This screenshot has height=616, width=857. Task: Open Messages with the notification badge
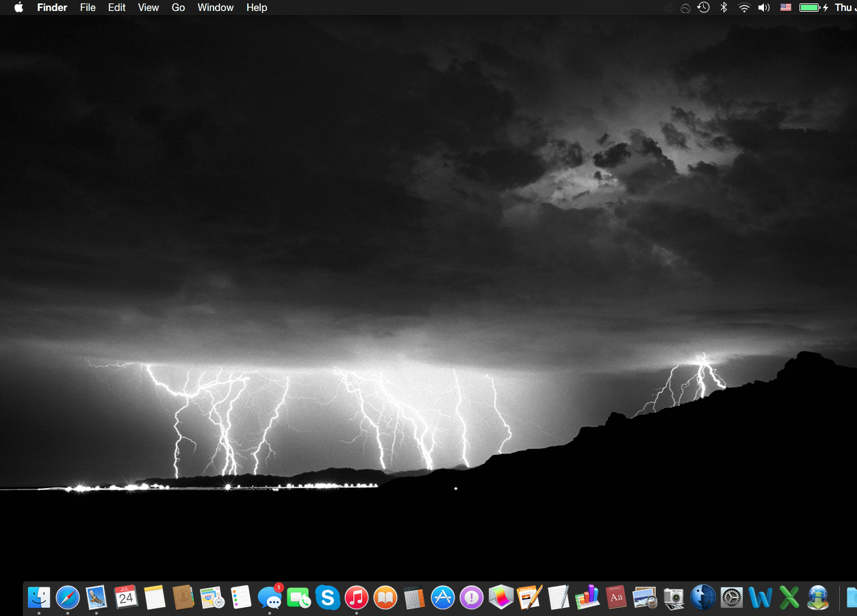click(270, 598)
